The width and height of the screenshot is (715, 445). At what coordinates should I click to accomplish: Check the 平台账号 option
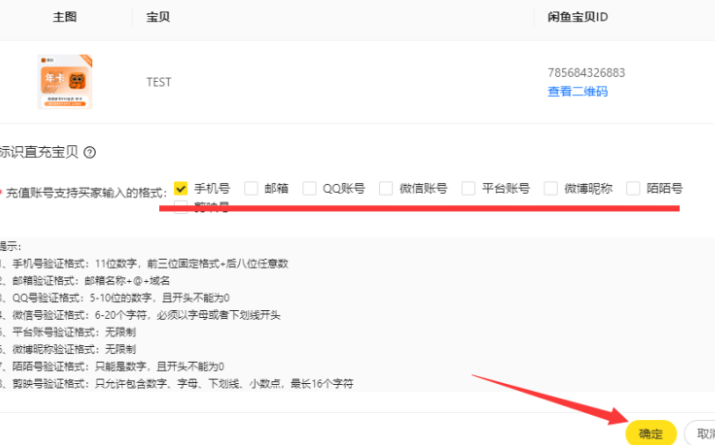(468, 188)
